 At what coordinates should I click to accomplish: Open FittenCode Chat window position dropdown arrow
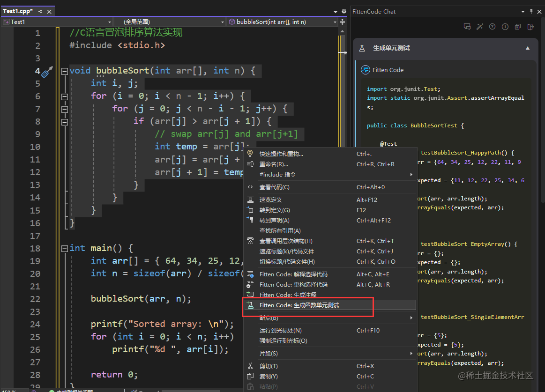523,12
